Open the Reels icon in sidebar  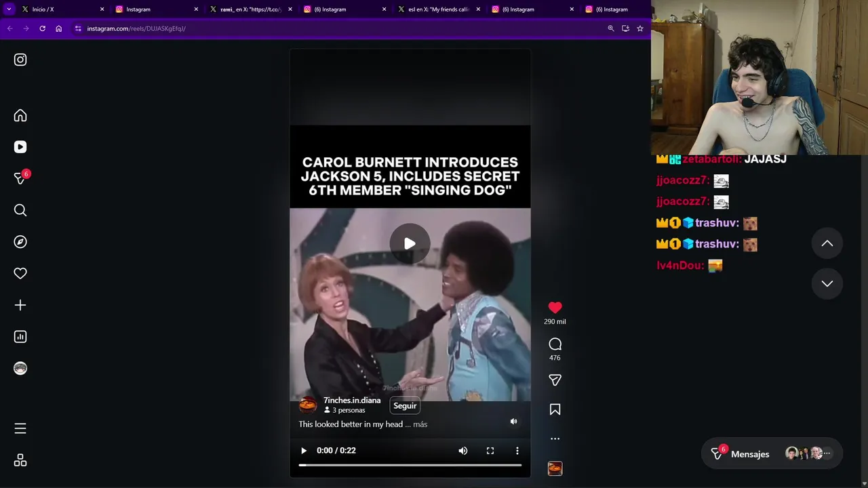20,147
